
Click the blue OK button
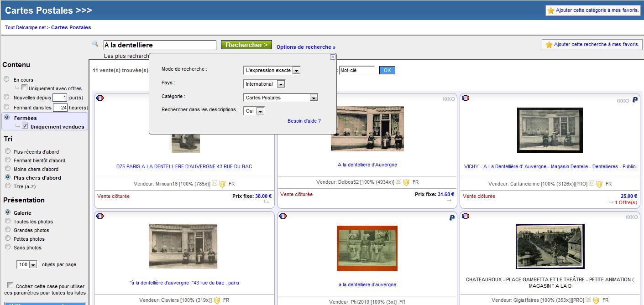pyautogui.click(x=387, y=70)
